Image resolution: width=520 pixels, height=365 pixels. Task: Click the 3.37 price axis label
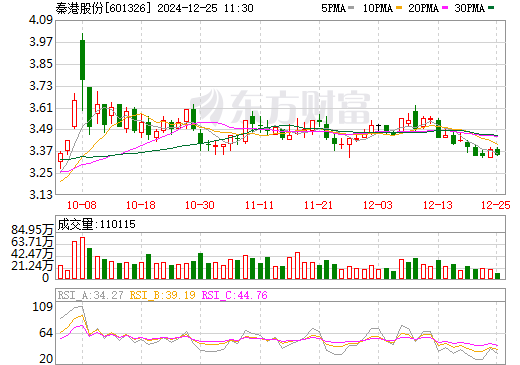[41, 151]
